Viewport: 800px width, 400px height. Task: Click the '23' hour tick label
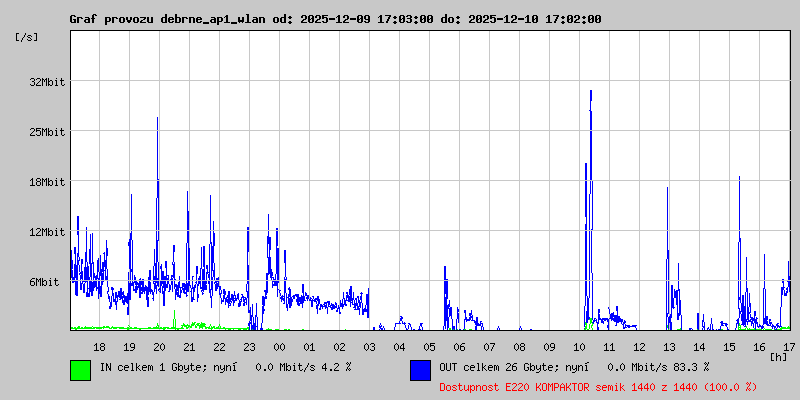tap(249, 347)
